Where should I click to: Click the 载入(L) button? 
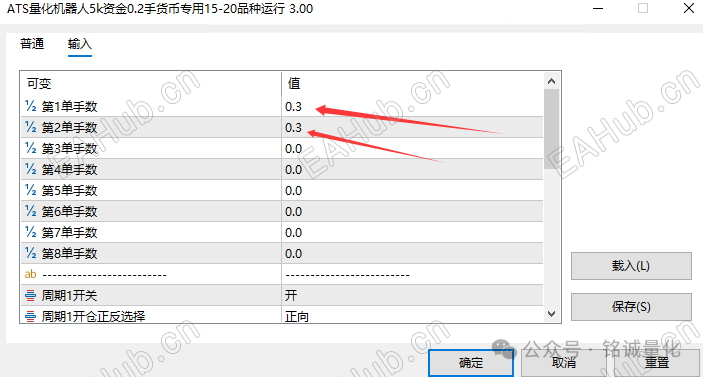[631, 266]
